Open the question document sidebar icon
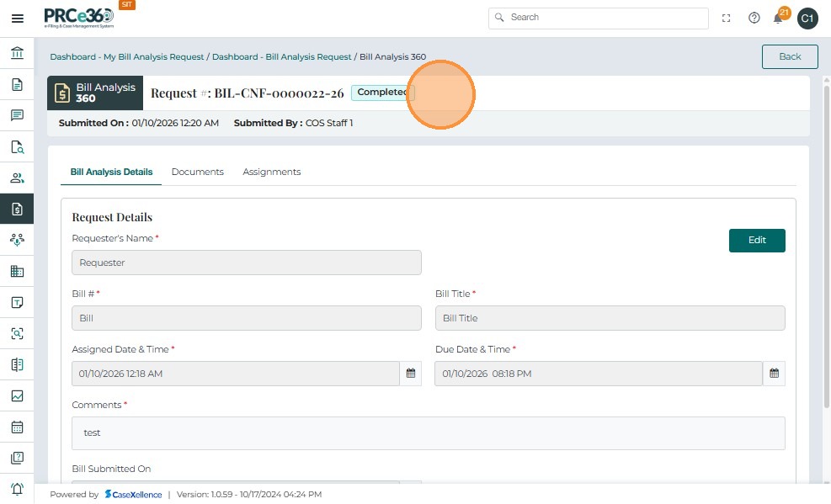This screenshot has width=831, height=504. 17,458
